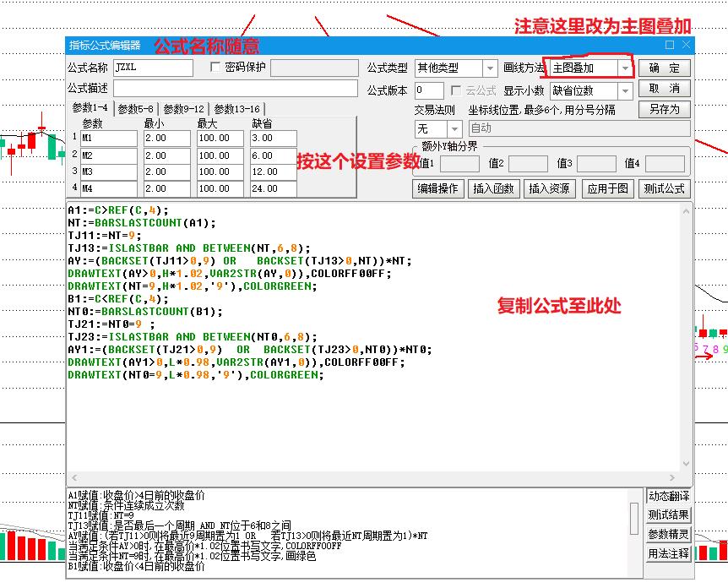728x588 pixels.
Task: Open the 插入函数 function inserter
Action: pyautogui.click(x=494, y=188)
